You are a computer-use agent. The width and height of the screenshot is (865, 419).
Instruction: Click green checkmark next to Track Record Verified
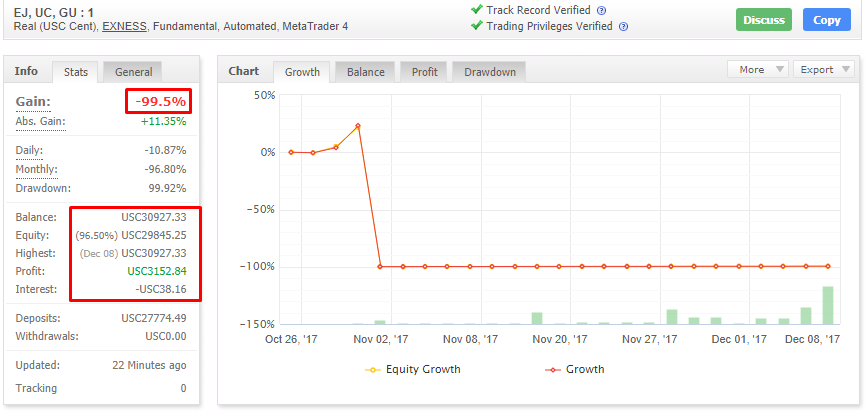point(477,10)
